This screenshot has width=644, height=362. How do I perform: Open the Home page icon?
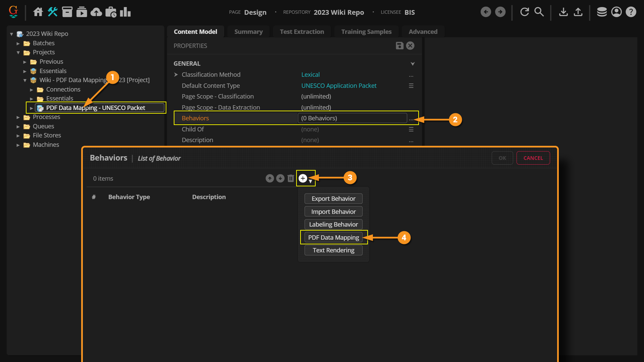[x=38, y=12]
